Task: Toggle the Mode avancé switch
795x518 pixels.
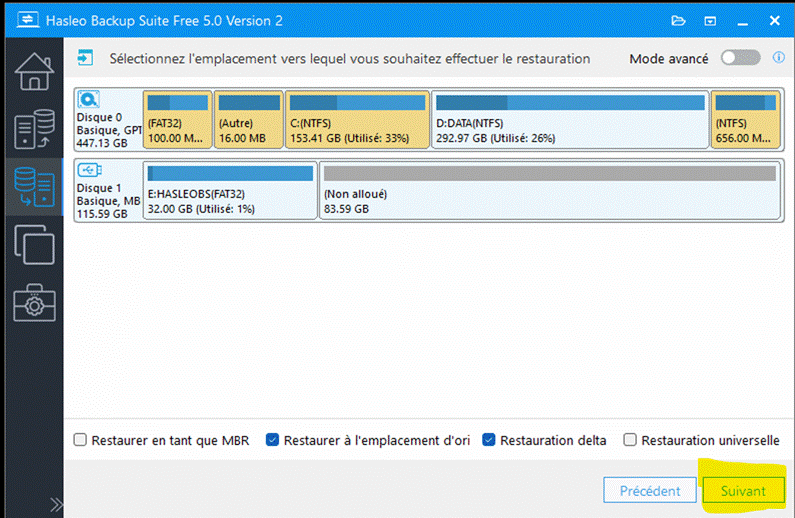Action: tap(741, 58)
